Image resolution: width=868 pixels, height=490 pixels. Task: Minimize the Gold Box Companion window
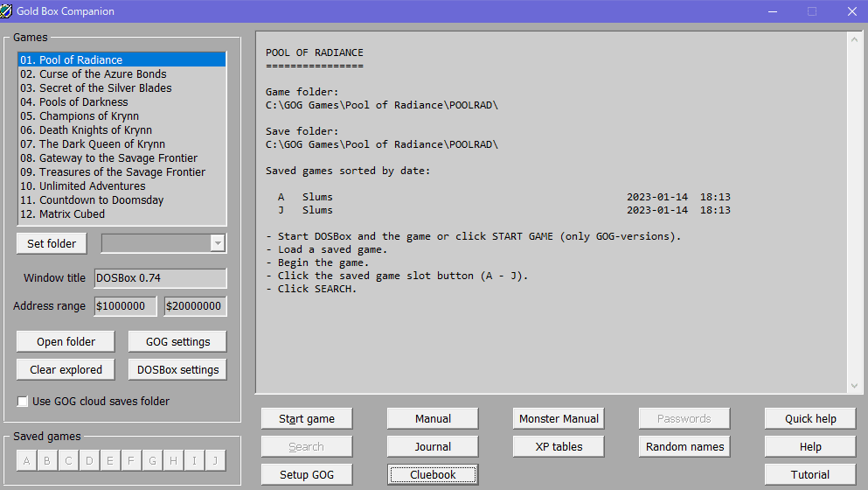pyautogui.click(x=773, y=11)
